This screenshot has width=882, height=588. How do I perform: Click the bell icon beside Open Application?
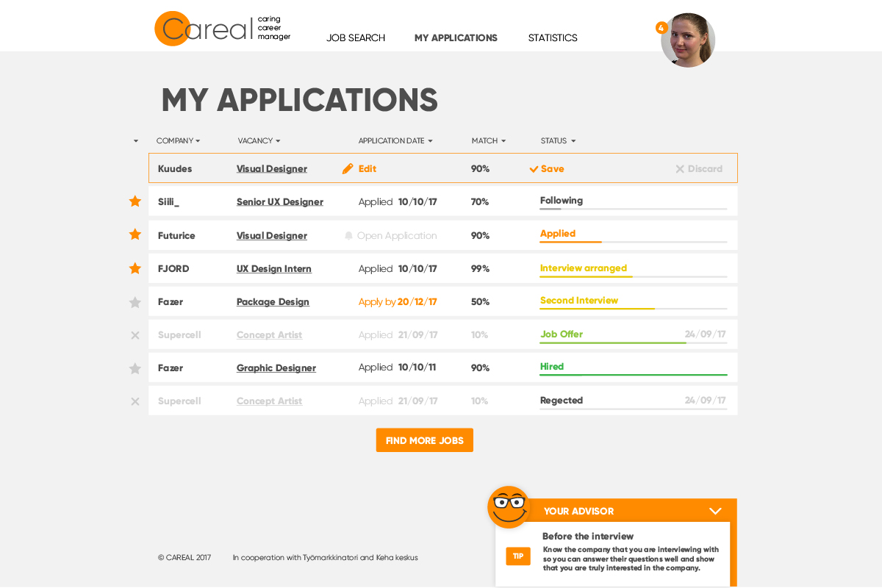348,236
